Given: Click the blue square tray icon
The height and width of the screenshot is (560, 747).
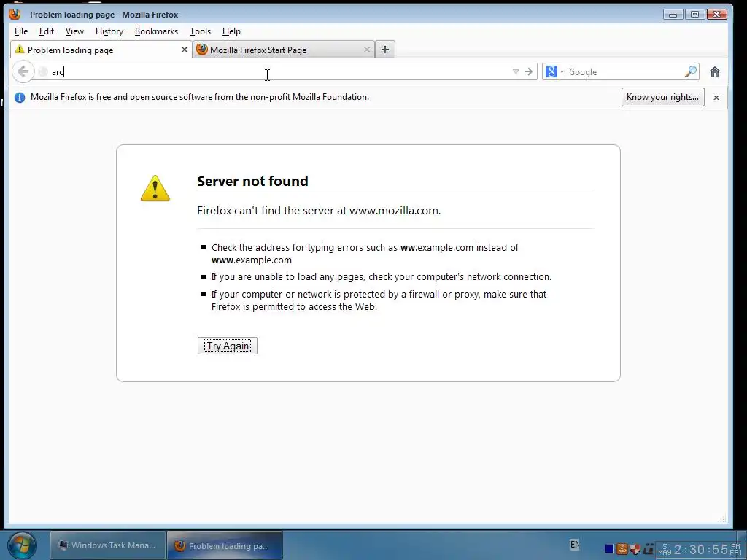Looking at the screenshot, I should 609,550.
